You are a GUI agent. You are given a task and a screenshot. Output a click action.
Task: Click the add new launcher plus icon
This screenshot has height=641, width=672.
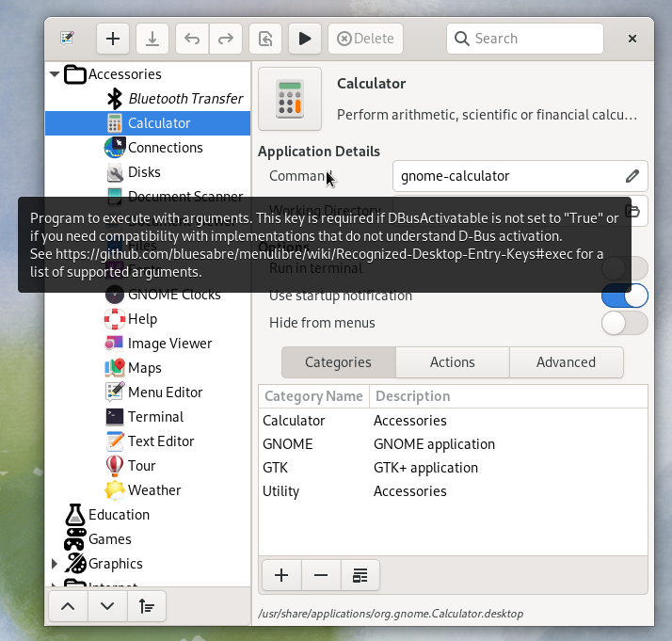[x=113, y=39]
